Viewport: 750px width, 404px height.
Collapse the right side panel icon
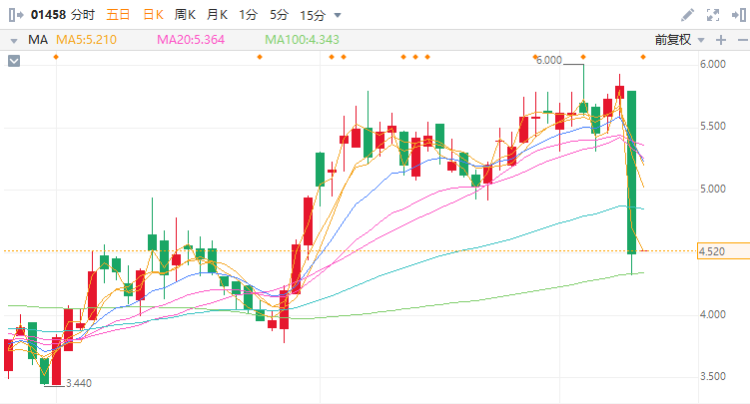(x=739, y=15)
